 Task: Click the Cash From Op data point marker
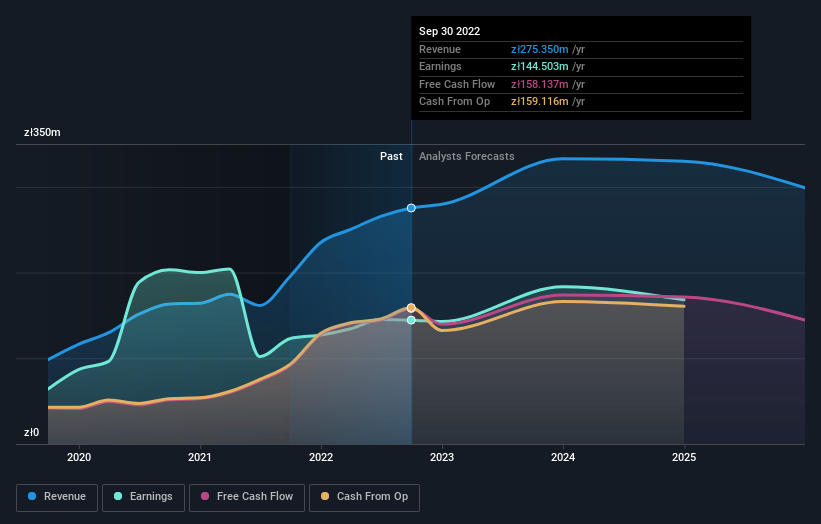point(411,308)
